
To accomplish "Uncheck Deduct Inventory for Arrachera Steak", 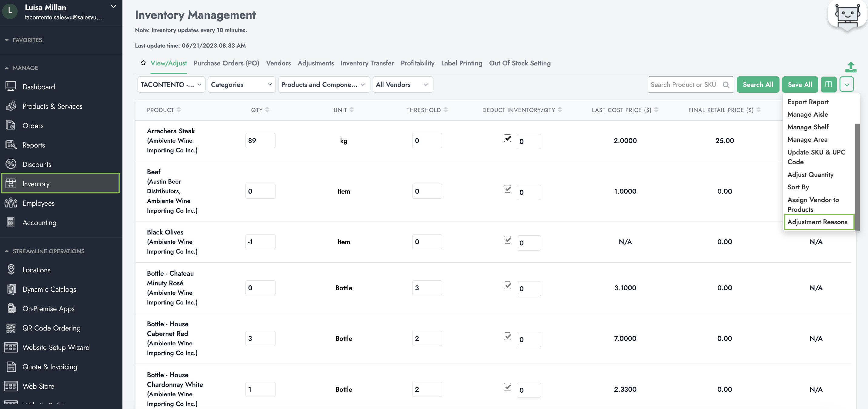I will click(507, 138).
